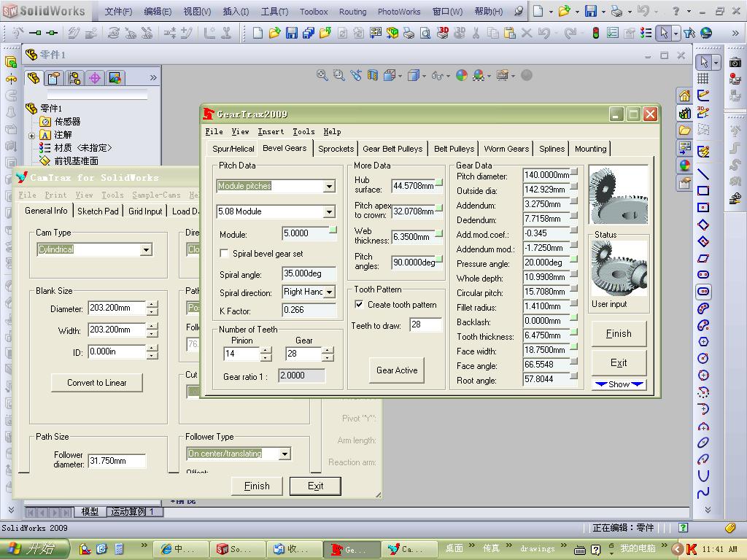Click the Zoom to Fit view icon
The height and width of the screenshot is (560, 747).
(322, 75)
